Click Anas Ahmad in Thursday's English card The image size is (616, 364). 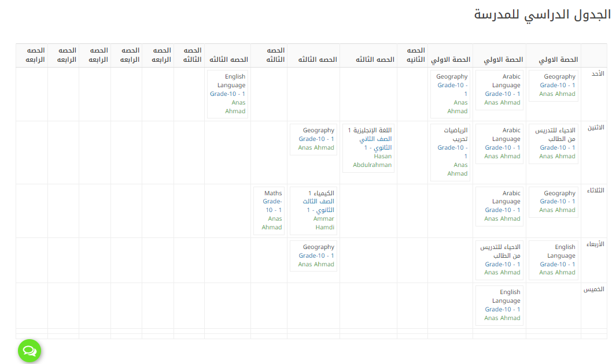(x=502, y=318)
